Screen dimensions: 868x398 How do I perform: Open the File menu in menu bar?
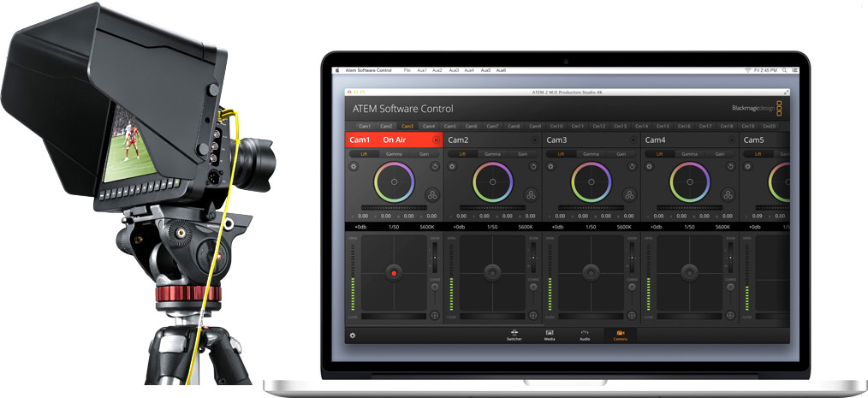click(x=407, y=69)
